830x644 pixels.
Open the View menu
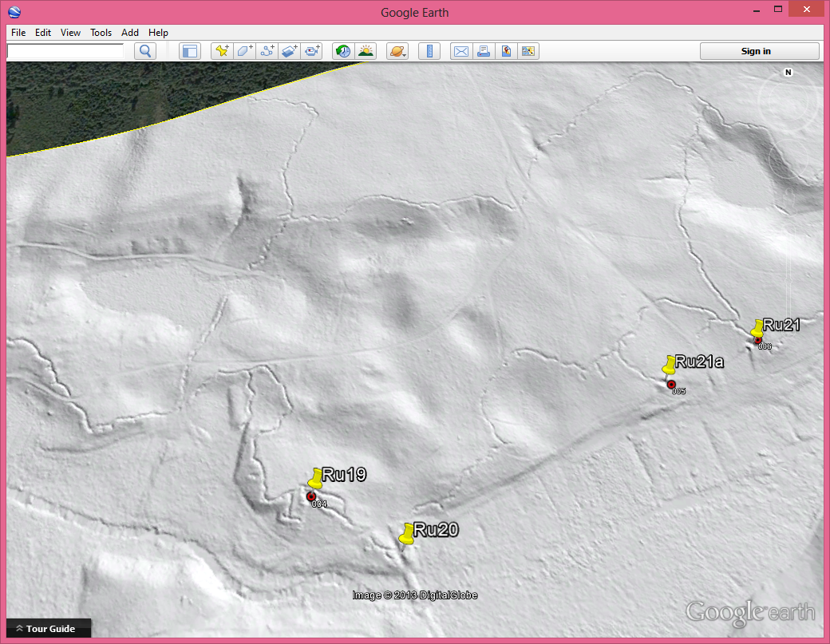[70, 33]
